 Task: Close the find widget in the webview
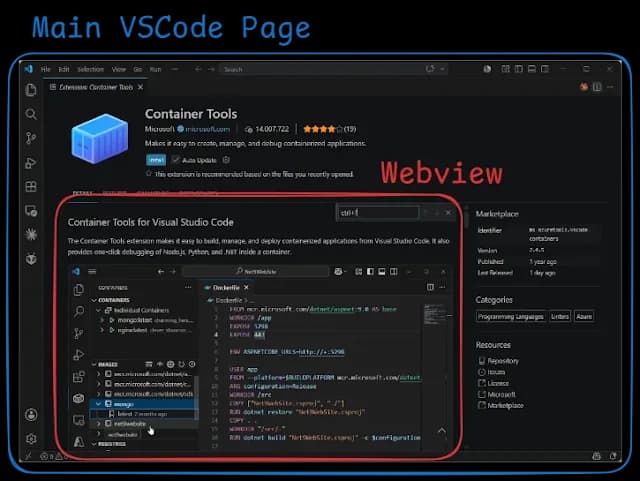448,213
